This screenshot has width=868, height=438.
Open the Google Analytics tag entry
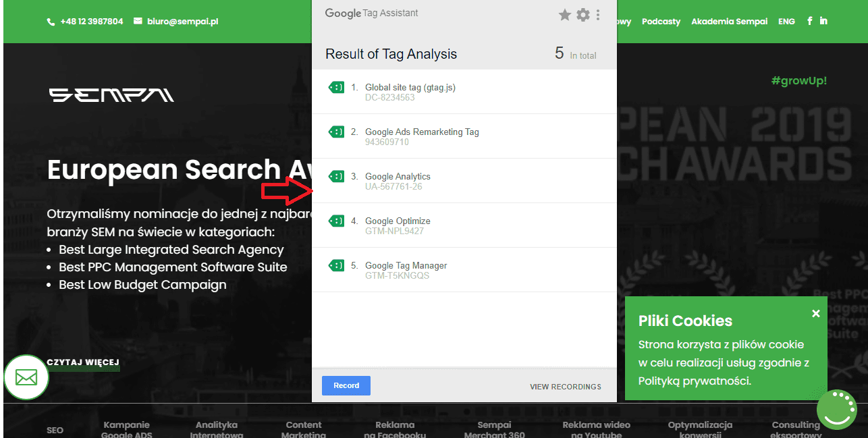[x=464, y=181]
